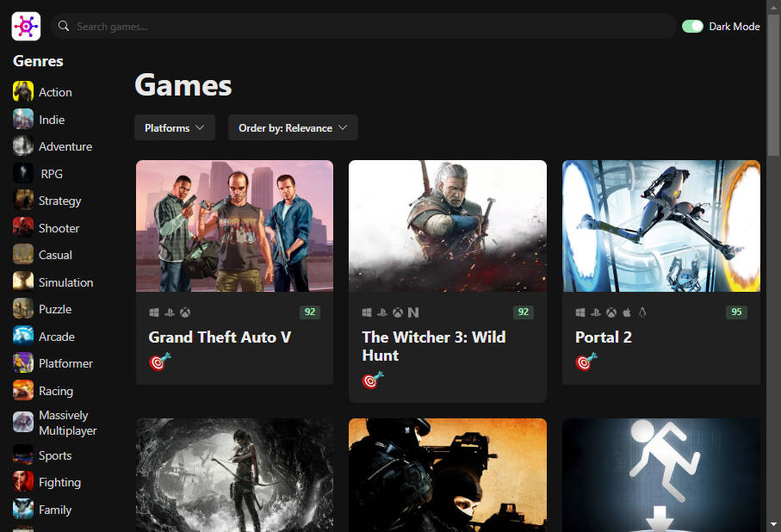Click the scrollbar down arrow
Viewport: 781px width, 532px height.
(773, 524)
